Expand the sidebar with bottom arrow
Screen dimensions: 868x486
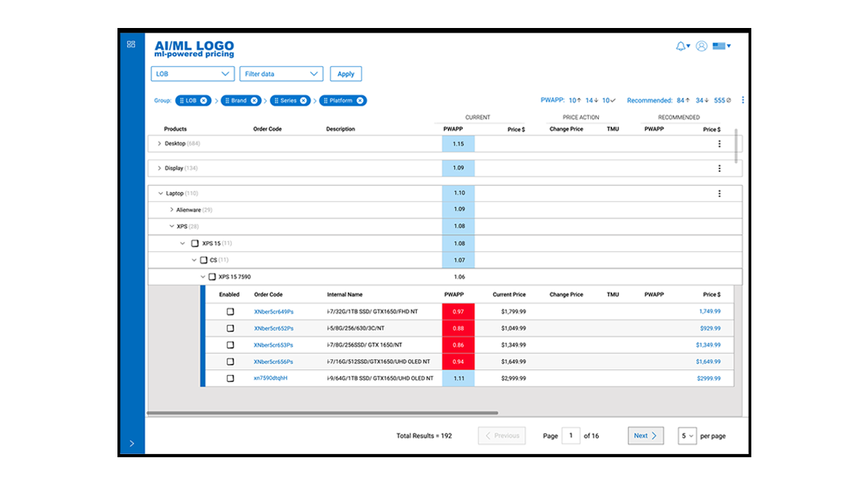pyautogui.click(x=131, y=443)
